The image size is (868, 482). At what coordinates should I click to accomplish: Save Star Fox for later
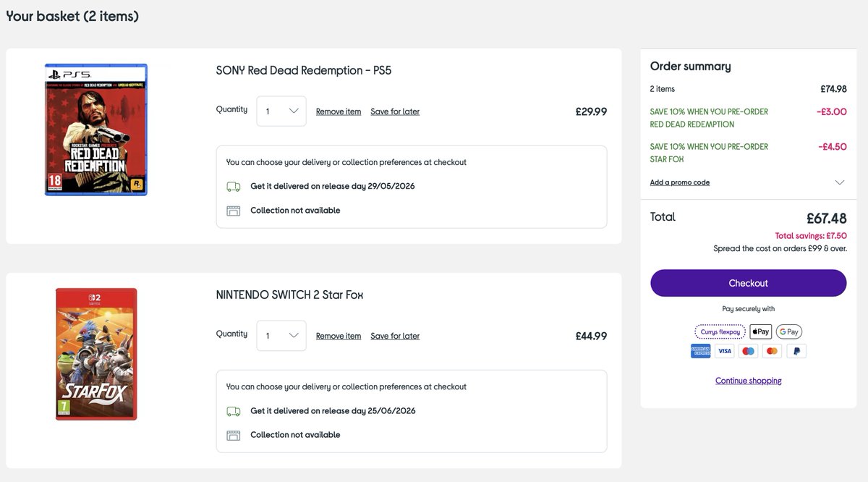[395, 336]
